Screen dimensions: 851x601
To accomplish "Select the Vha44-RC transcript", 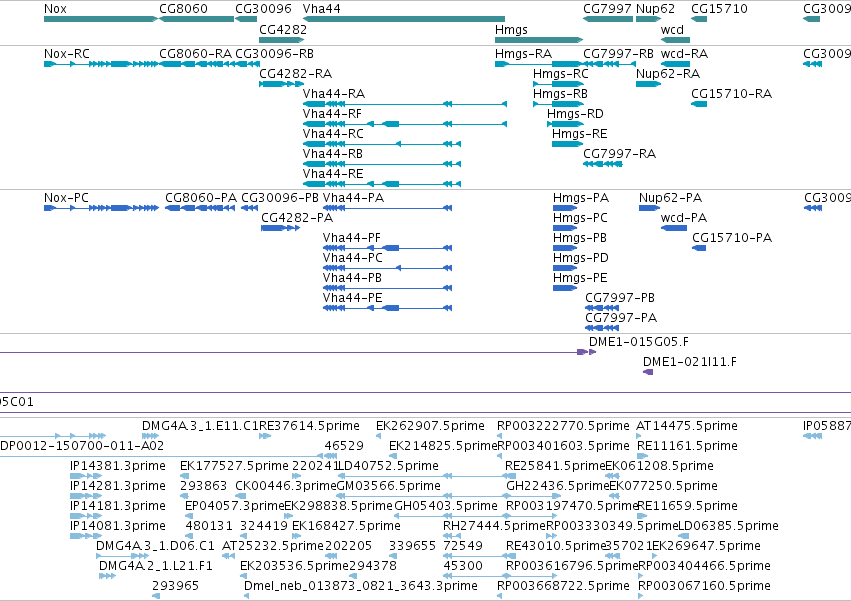I will [382, 144].
